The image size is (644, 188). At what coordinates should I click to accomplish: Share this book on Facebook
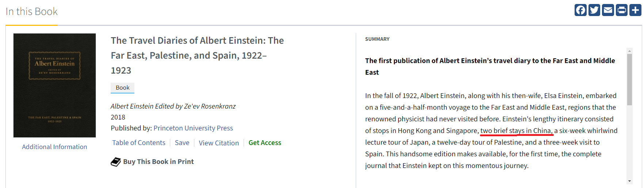(580, 10)
